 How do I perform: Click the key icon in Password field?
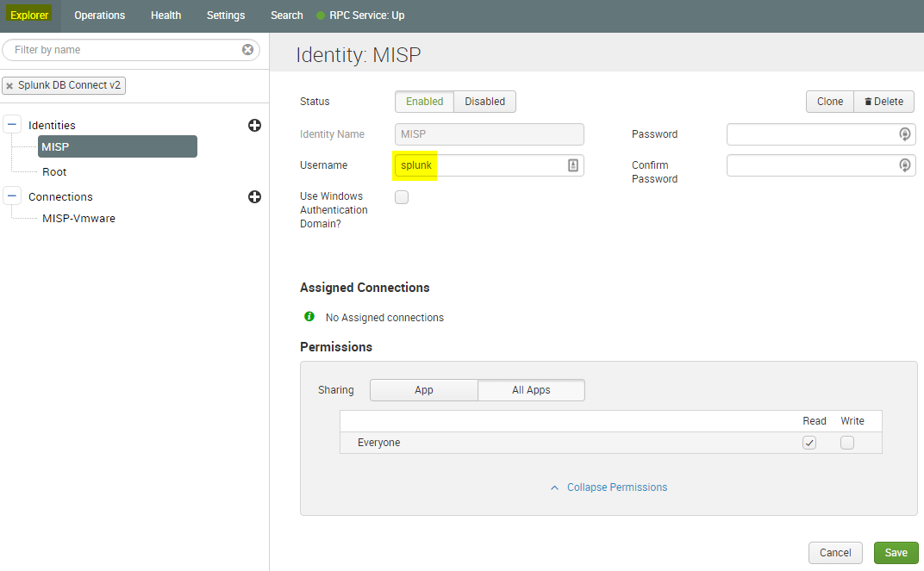tap(904, 134)
